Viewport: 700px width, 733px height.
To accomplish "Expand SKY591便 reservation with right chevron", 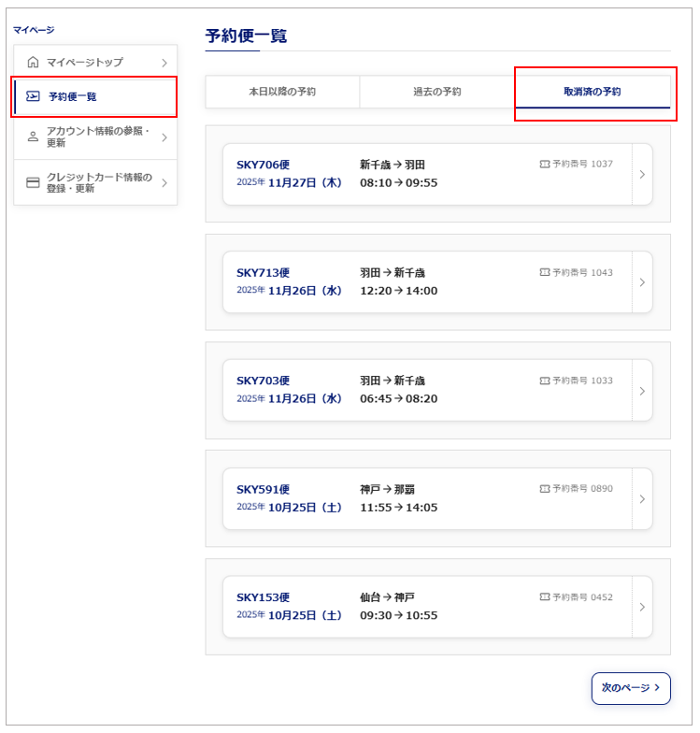I will pyautogui.click(x=642, y=499).
